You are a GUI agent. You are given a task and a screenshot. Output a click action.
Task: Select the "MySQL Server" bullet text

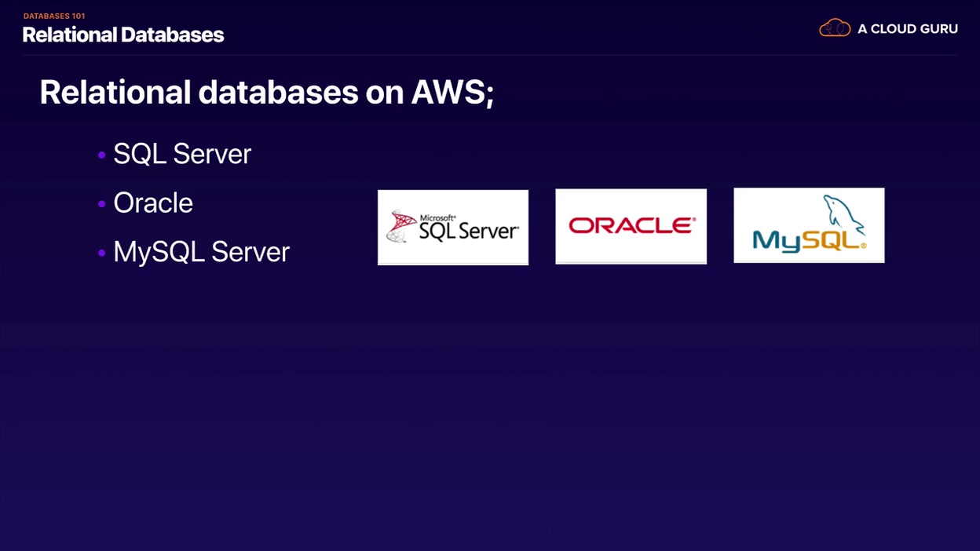point(201,252)
